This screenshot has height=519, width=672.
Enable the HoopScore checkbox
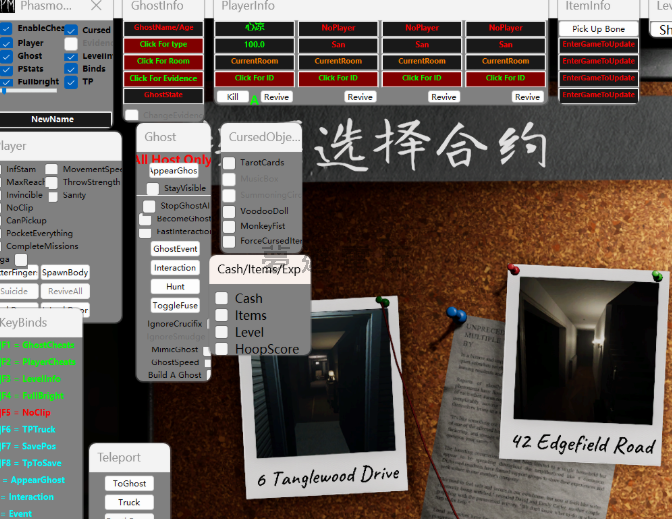222,348
